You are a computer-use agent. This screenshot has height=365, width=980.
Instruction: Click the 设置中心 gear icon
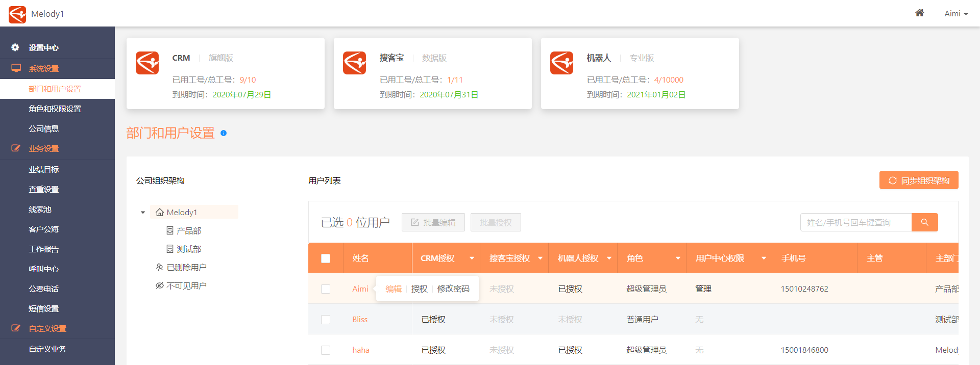tap(15, 47)
